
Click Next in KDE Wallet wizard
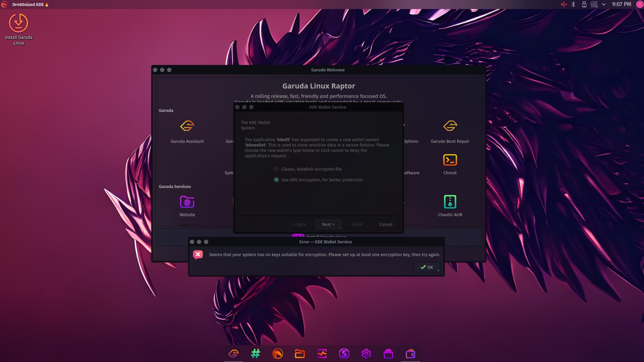(x=328, y=224)
